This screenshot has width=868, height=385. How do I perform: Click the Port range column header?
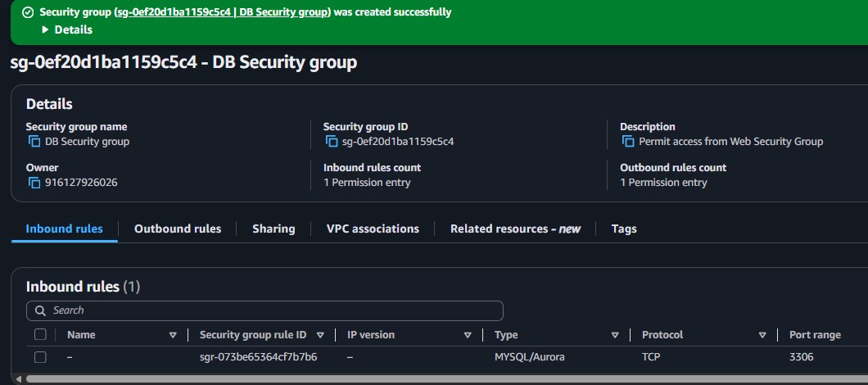tap(815, 334)
